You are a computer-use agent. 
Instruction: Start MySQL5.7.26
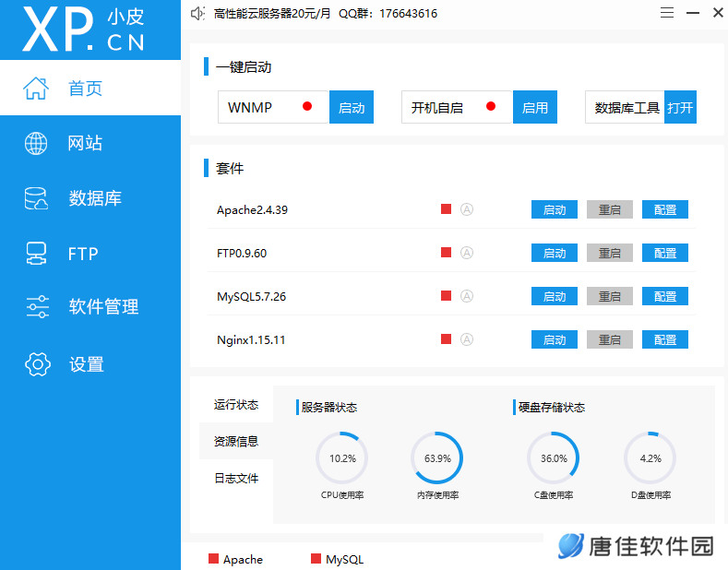point(555,296)
